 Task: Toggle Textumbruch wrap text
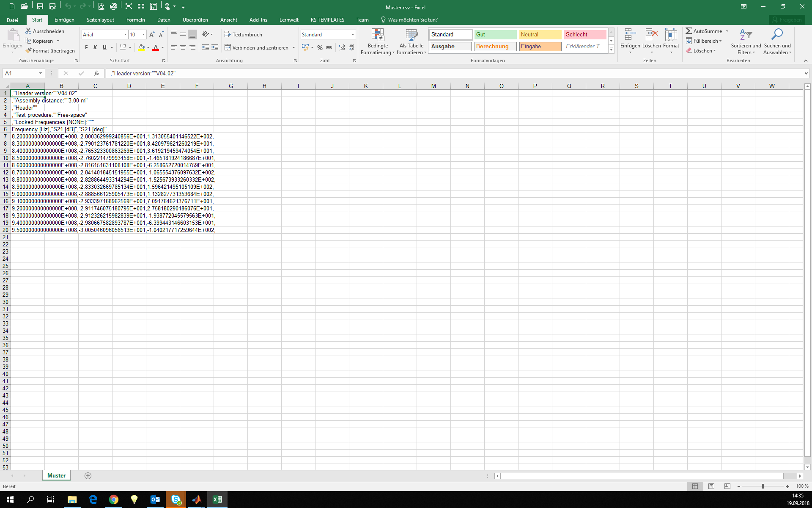pos(243,35)
